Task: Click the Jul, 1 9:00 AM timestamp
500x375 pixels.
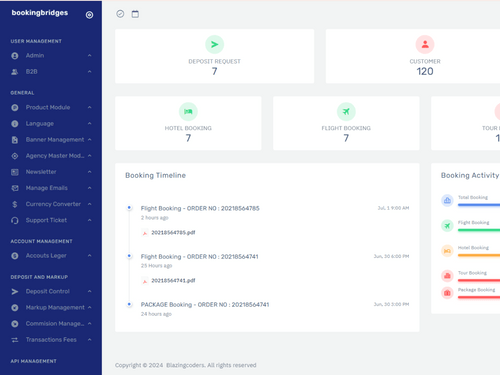Action: click(393, 208)
